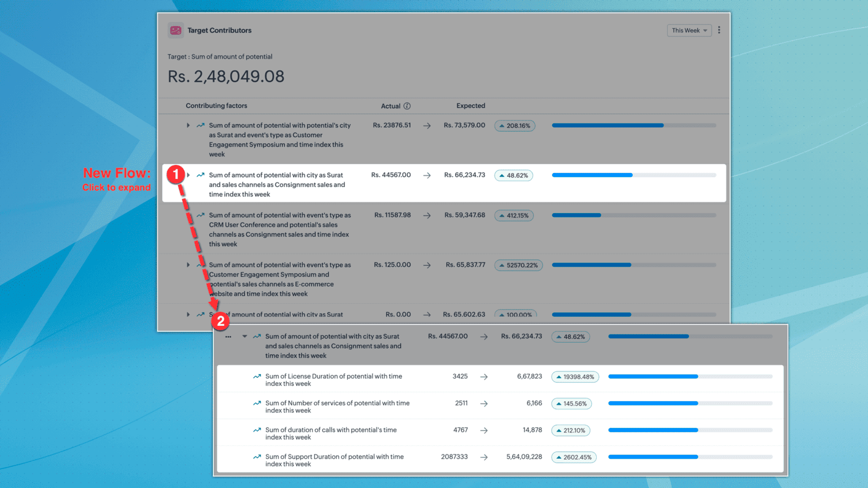The width and height of the screenshot is (868, 488).
Task: Click the 19398.48% badge
Action: point(575,377)
